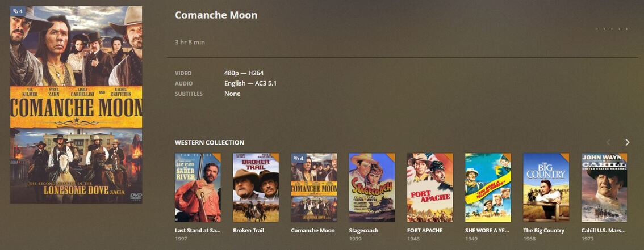Open The Big Country poster
The image size is (644, 250).
click(546, 188)
